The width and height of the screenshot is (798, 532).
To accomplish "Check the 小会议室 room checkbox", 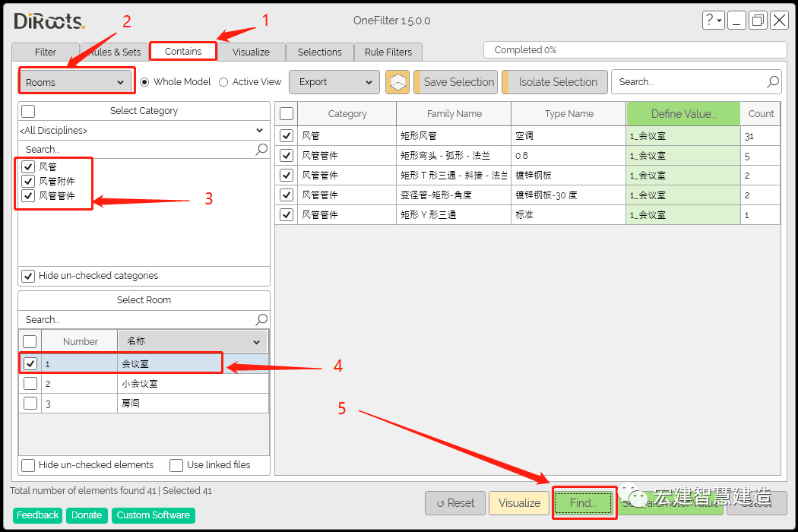I will tap(30, 384).
